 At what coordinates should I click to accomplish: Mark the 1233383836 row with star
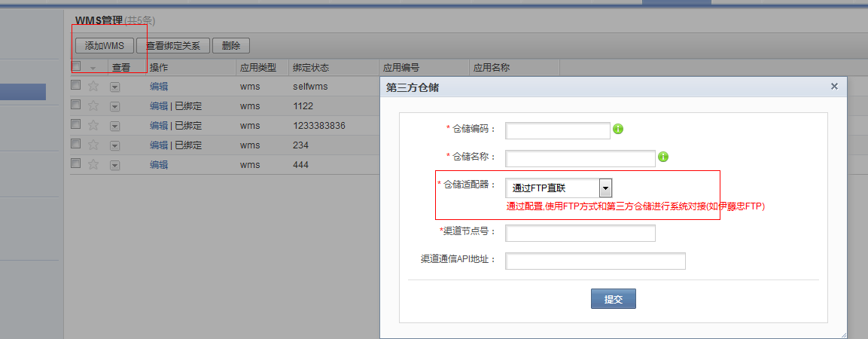pos(93,125)
